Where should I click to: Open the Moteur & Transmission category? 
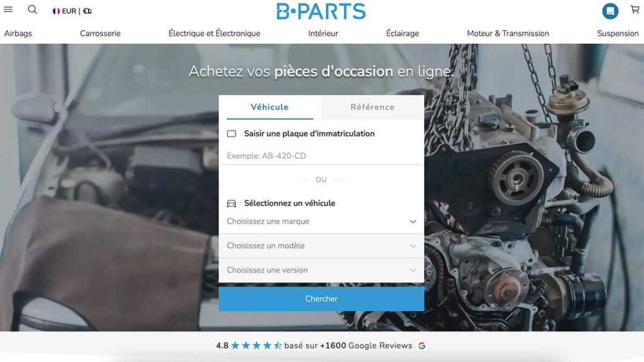coord(508,33)
